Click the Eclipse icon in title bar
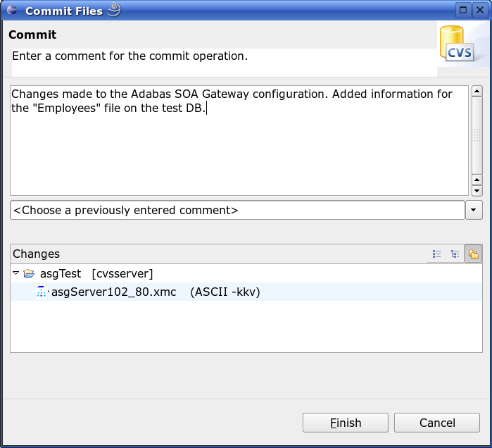Screen dimensions: 492x448 pos(12,10)
